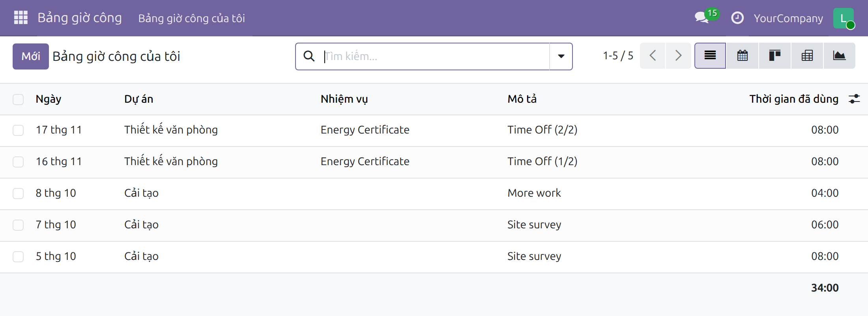The image size is (868, 316).
Task: Switch to calendar view
Action: [743, 56]
